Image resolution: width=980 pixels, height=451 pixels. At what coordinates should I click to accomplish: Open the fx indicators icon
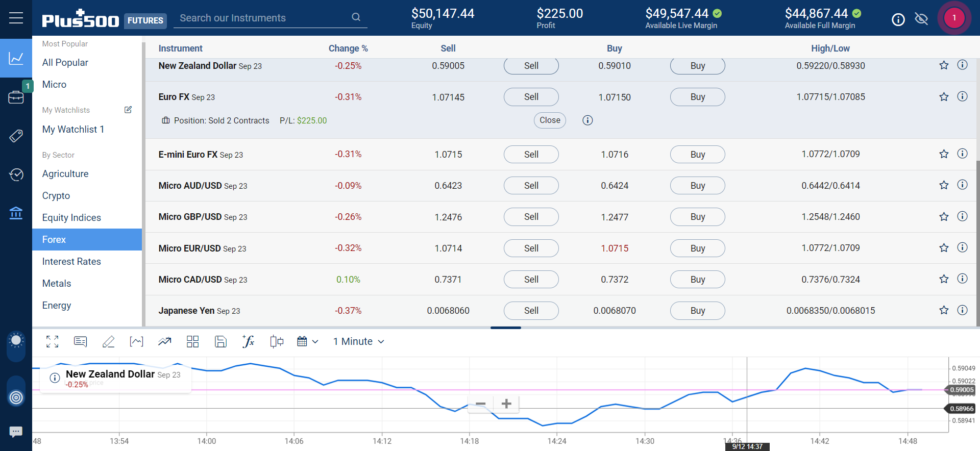[248, 341]
